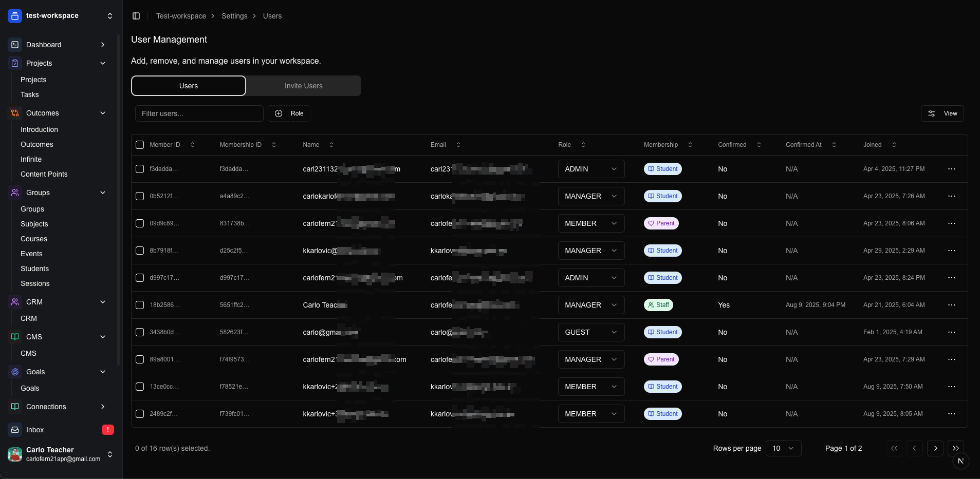This screenshot has width=980, height=479.
Task: Check the box for member f3dadda row
Action: (140, 169)
